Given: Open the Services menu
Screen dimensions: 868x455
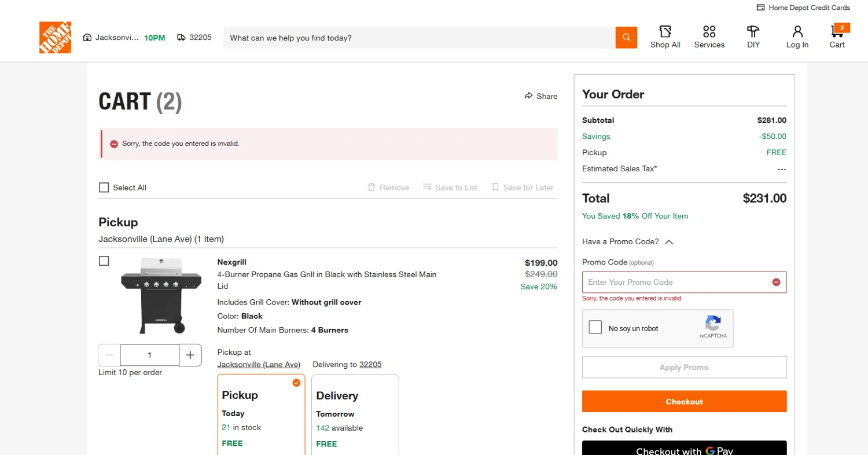Looking at the screenshot, I should [709, 37].
